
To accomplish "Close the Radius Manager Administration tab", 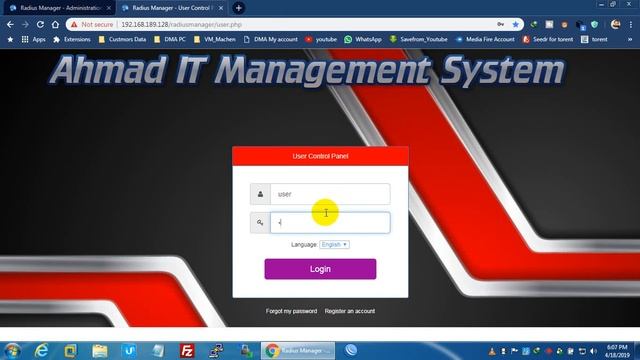I will point(109,8).
